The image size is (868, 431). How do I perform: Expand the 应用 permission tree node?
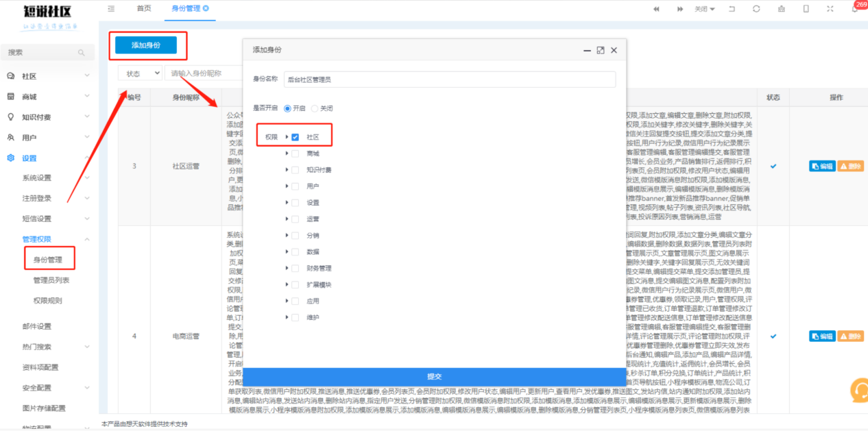tap(287, 301)
